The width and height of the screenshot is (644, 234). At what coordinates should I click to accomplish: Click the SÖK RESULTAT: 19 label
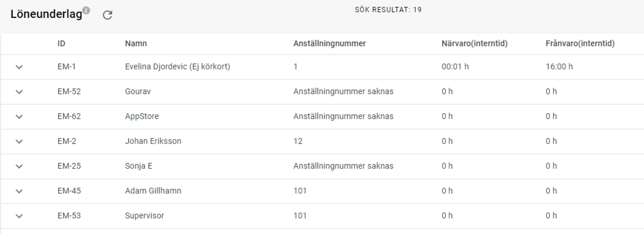tap(388, 10)
